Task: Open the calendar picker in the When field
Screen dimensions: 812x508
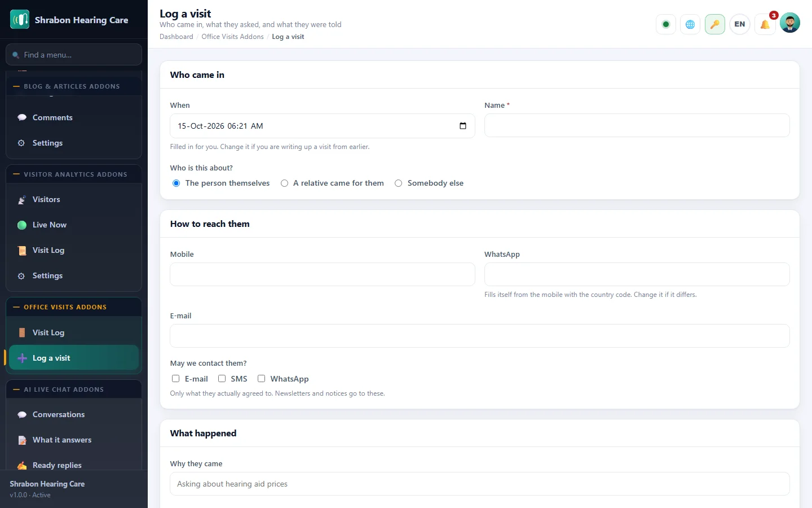Action: point(463,126)
